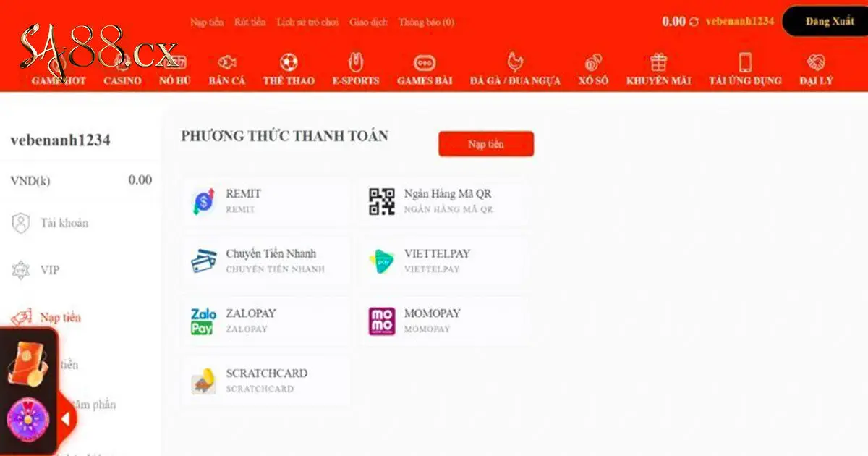Click the Tài khoản shield icon

tap(21, 223)
